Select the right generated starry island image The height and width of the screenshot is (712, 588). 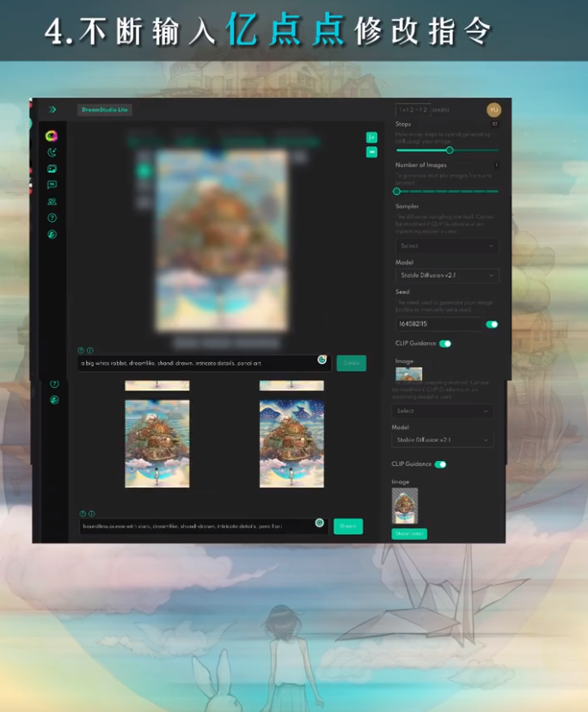[291, 444]
